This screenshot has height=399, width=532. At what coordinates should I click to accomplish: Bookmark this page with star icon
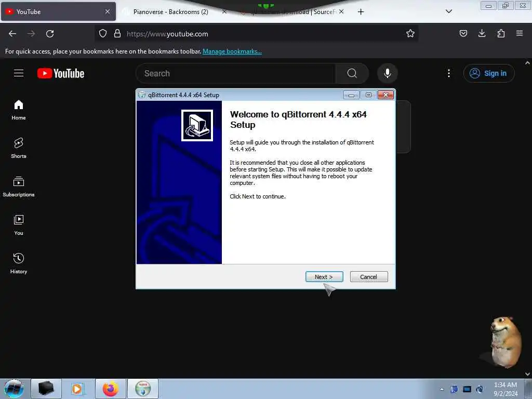point(410,34)
